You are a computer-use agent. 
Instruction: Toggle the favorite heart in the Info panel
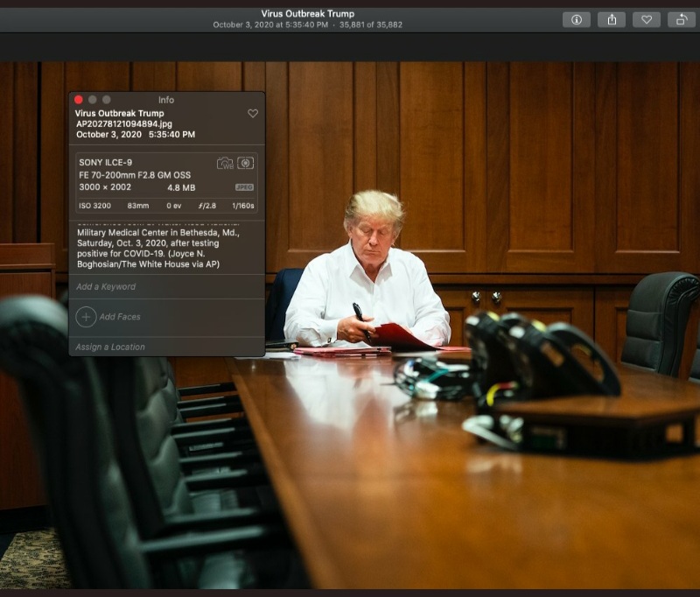pyautogui.click(x=253, y=114)
